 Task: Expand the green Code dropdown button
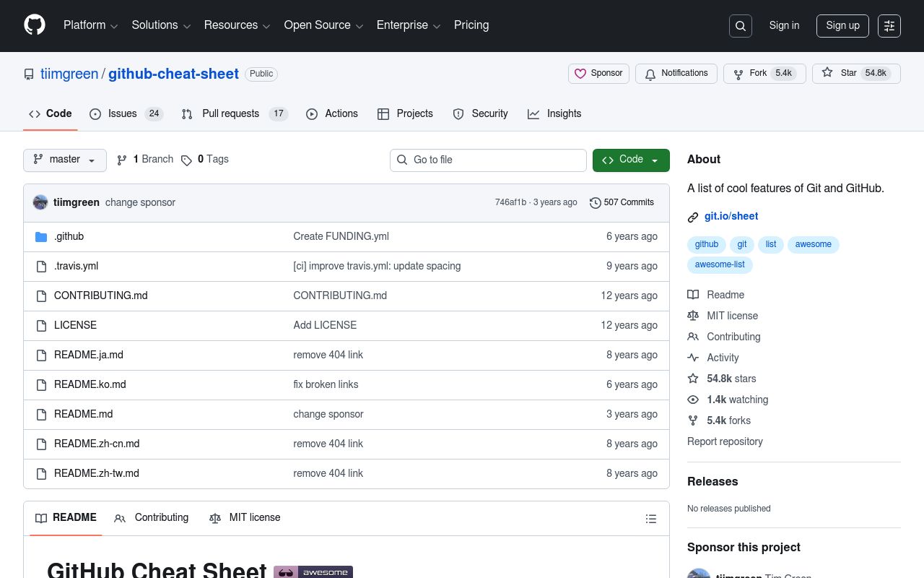631,160
